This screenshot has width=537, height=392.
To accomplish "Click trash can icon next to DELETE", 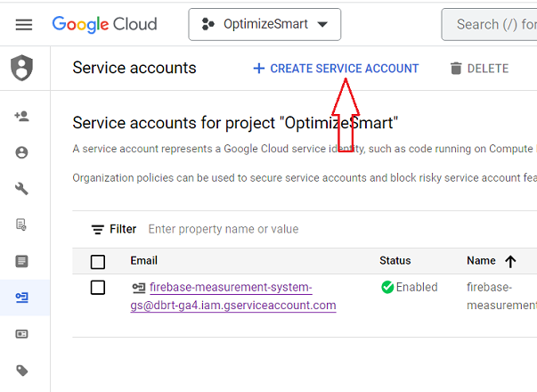I will point(456,69).
